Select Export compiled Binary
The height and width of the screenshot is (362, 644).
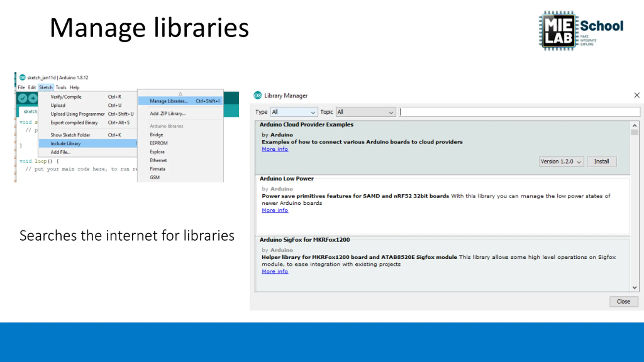coord(88,122)
